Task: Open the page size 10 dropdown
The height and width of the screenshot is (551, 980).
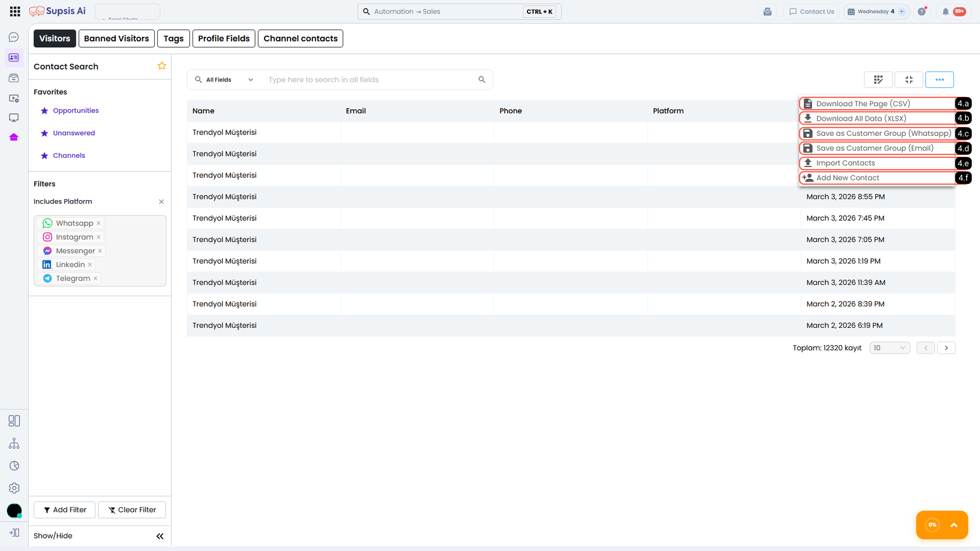Action: pos(890,348)
